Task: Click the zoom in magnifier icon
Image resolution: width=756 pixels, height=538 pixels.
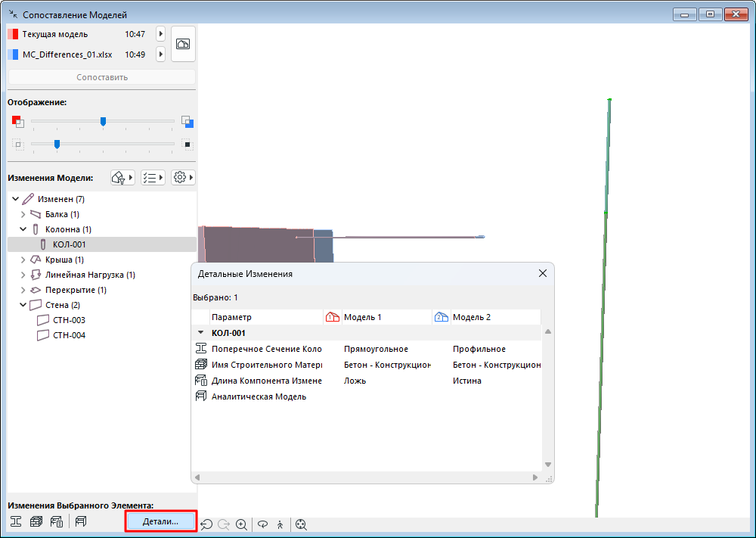Action: point(242,524)
